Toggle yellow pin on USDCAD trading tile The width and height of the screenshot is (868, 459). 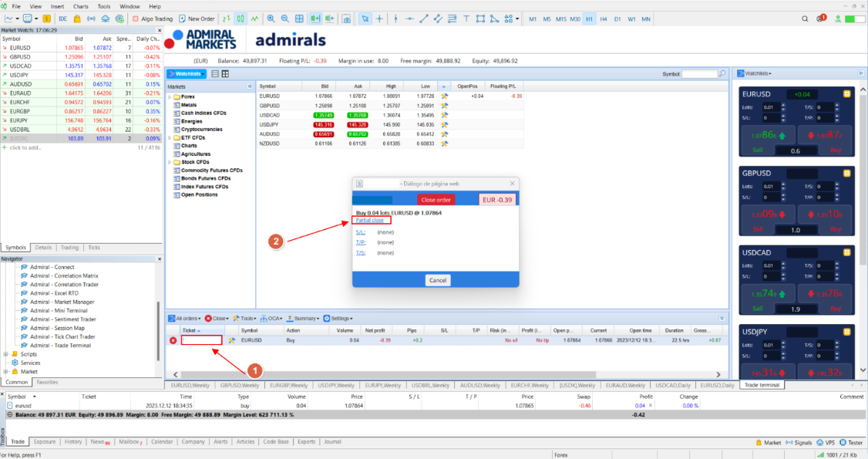846,252
